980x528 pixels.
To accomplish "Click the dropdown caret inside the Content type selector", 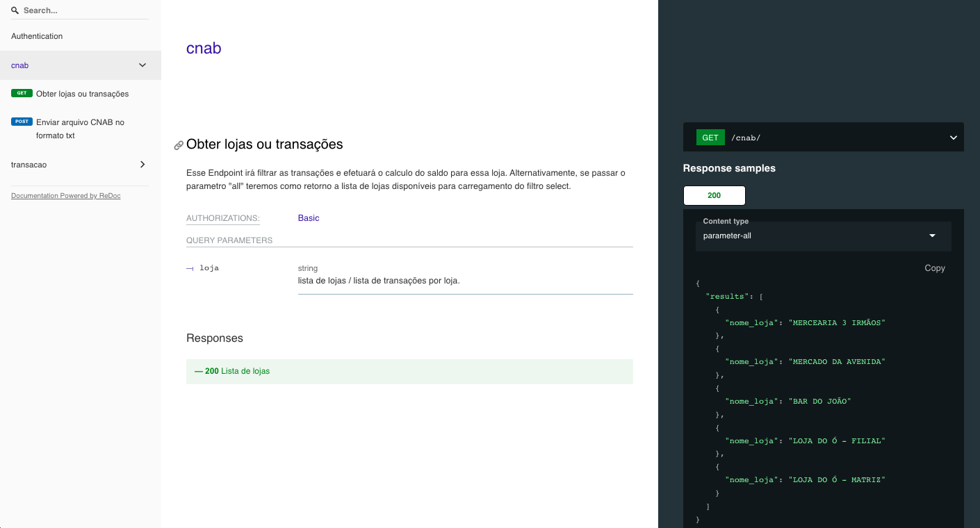I will (x=932, y=236).
